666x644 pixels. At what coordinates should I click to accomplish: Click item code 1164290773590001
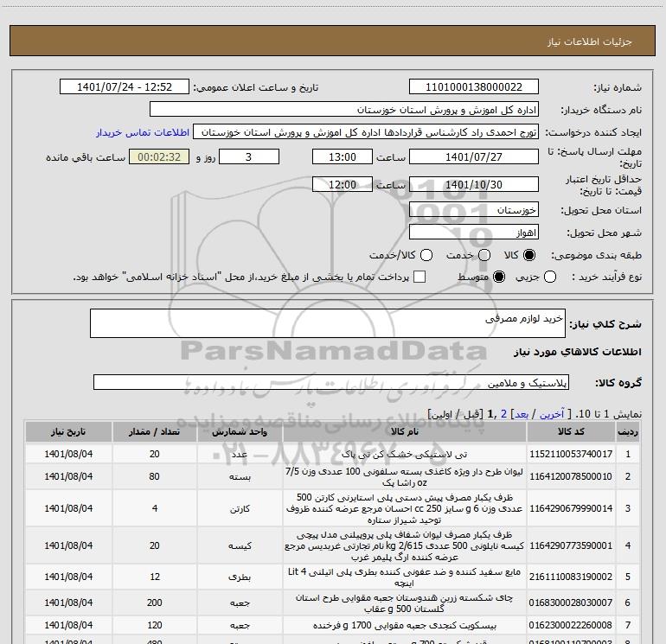coord(571,545)
